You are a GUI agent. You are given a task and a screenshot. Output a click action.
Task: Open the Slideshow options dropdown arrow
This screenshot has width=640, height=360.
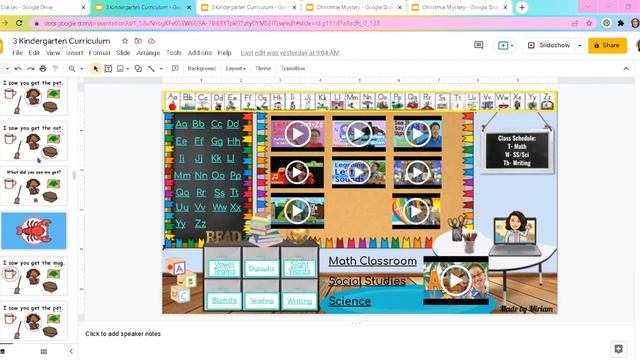(x=580, y=45)
